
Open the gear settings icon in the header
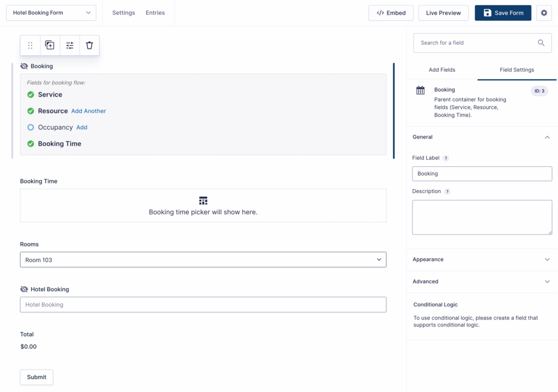(544, 13)
